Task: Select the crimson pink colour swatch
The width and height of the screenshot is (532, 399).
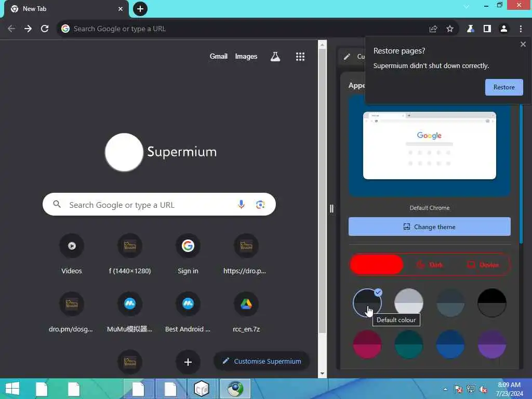Action: click(367, 344)
